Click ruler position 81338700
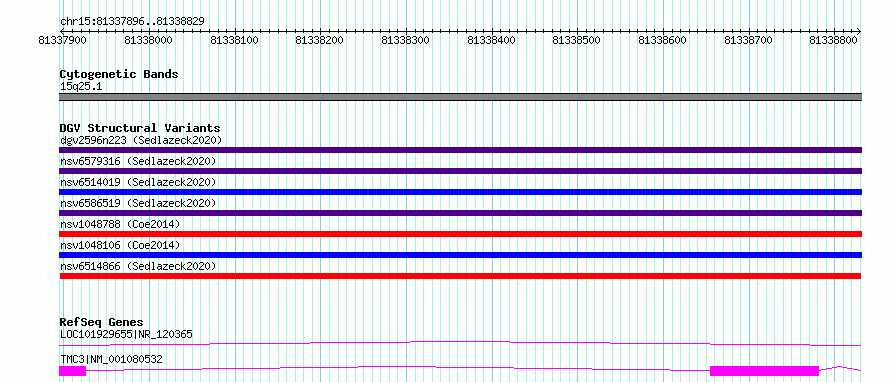 (749, 40)
